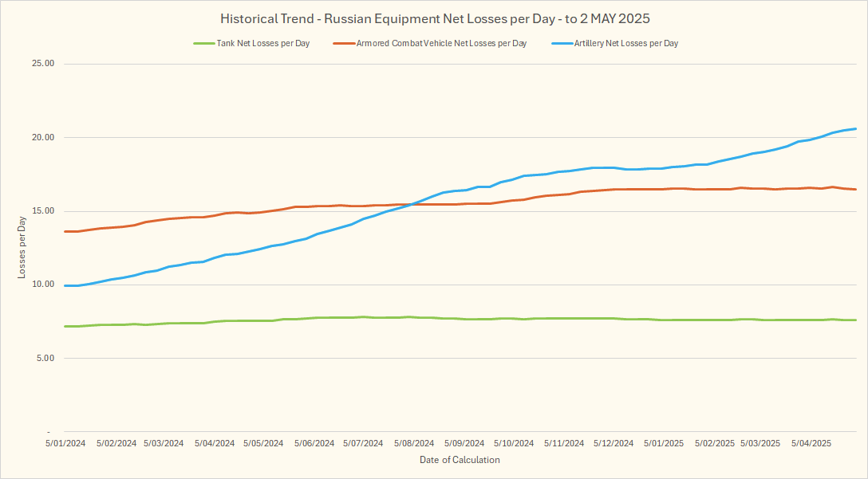Click the chart title about Russian Equipment Net Losses

pyautogui.click(x=434, y=18)
